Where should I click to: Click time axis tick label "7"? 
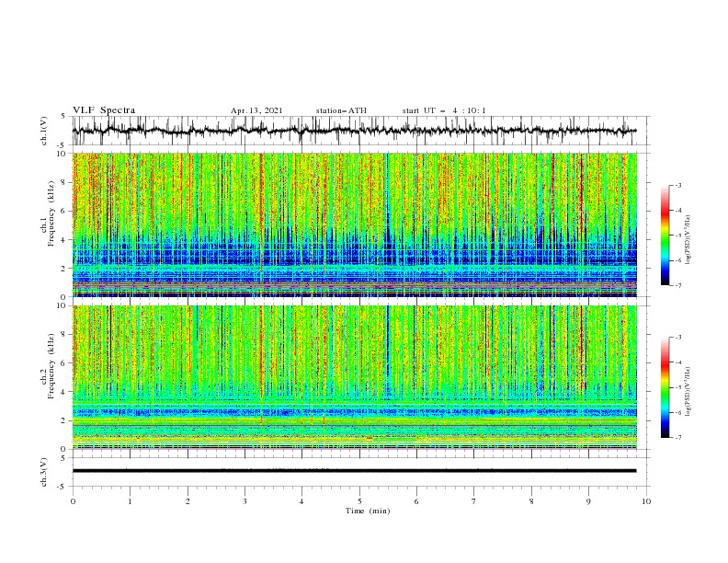474,501
